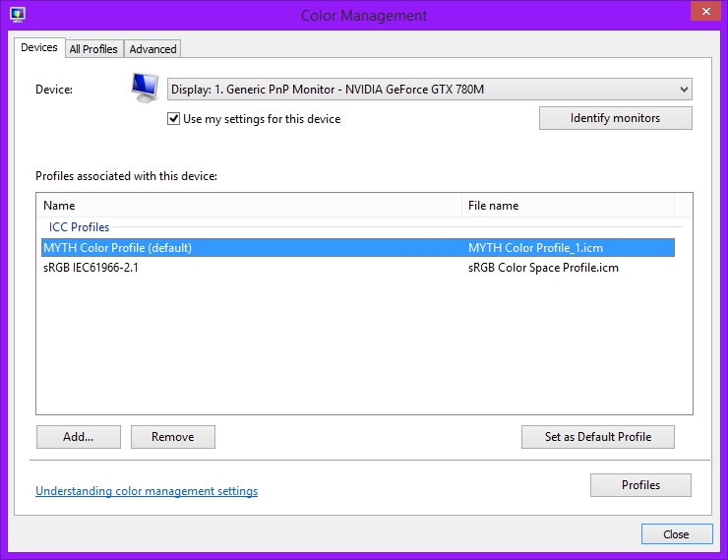This screenshot has width=728, height=560.
Task: Close the dialog with the Close button
Action: tap(677, 534)
